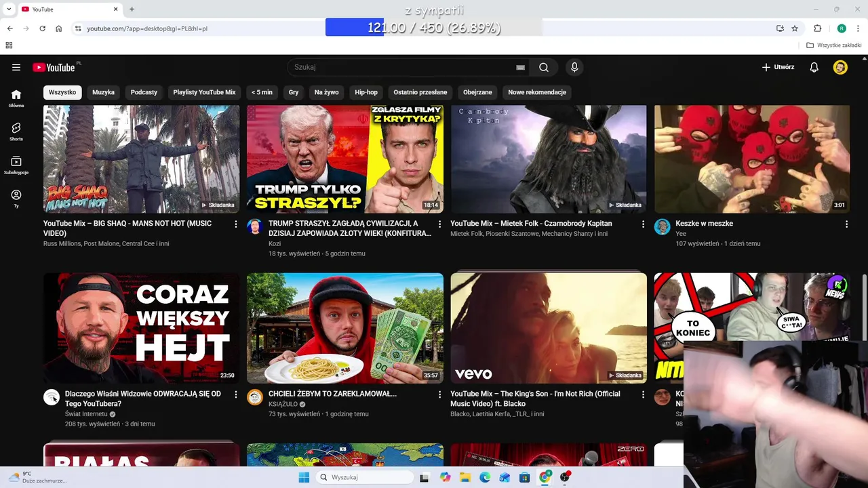
Task: Open the apps grid in the bookmarks bar
Action: tap(9, 45)
